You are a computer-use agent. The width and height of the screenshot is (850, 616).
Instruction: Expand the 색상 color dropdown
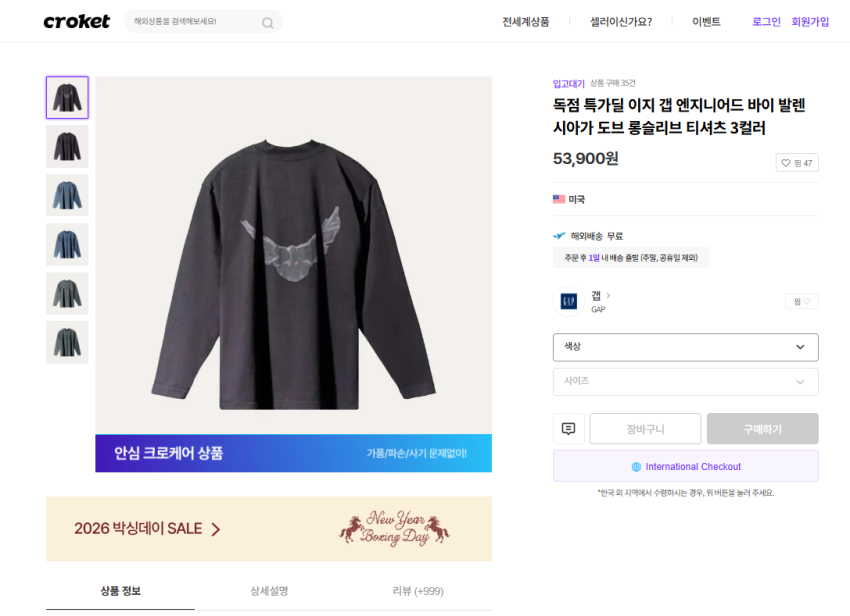coord(685,347)
